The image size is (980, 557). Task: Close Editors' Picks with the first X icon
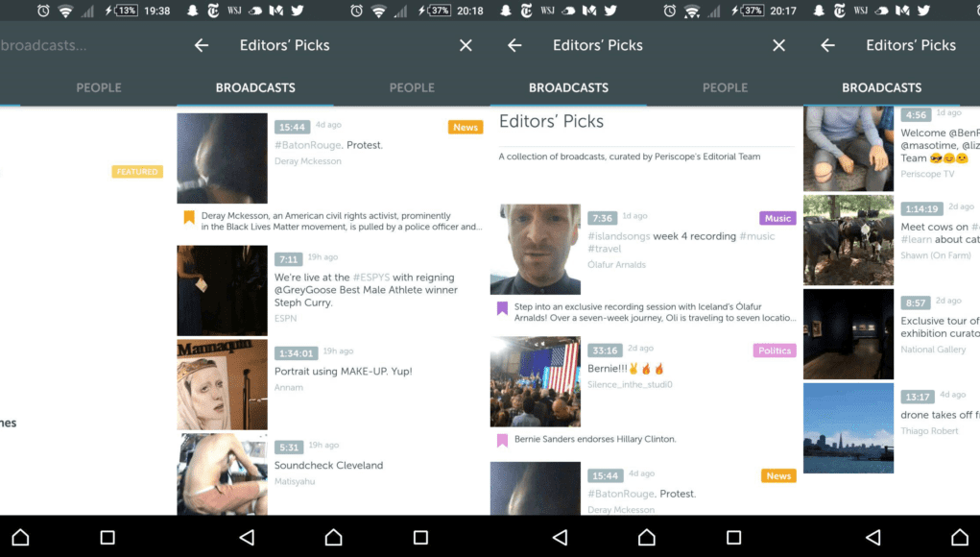click(x=466, y=45)
